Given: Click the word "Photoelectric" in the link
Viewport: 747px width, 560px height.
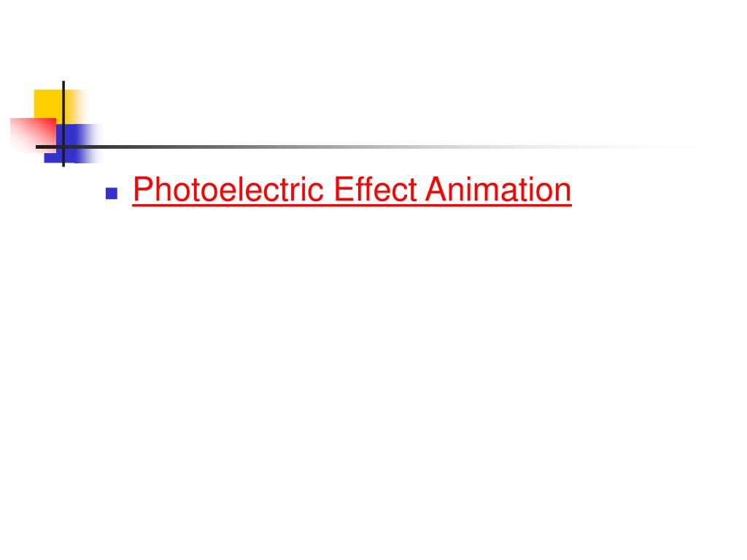Looking at the screenshot, I should (228, 190).
